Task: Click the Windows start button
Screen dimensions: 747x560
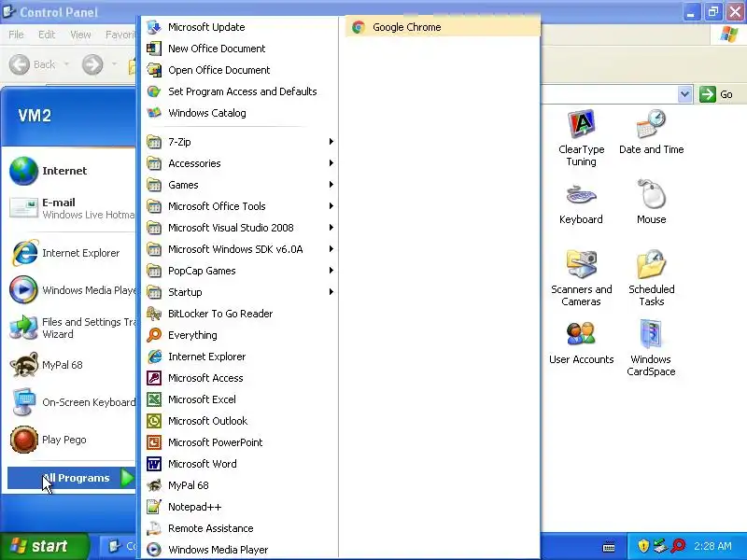Action: click(45, 546)
